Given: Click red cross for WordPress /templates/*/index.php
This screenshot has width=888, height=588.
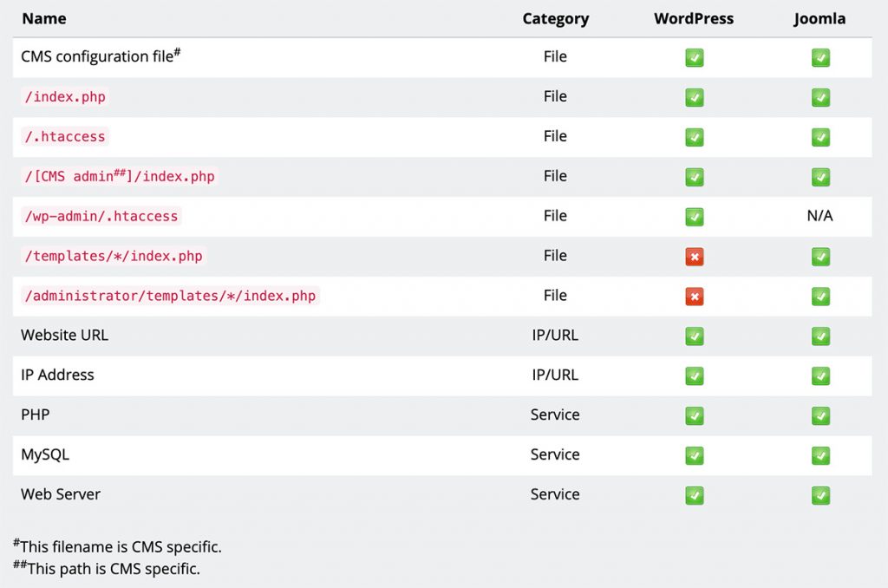Looking at the screenshot, I should pyautogui.click(x=695, y=257).
